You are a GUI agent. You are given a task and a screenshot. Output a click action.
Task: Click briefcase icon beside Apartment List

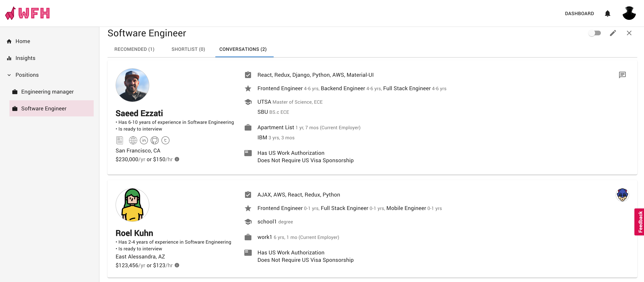click(x=248, y=127)
